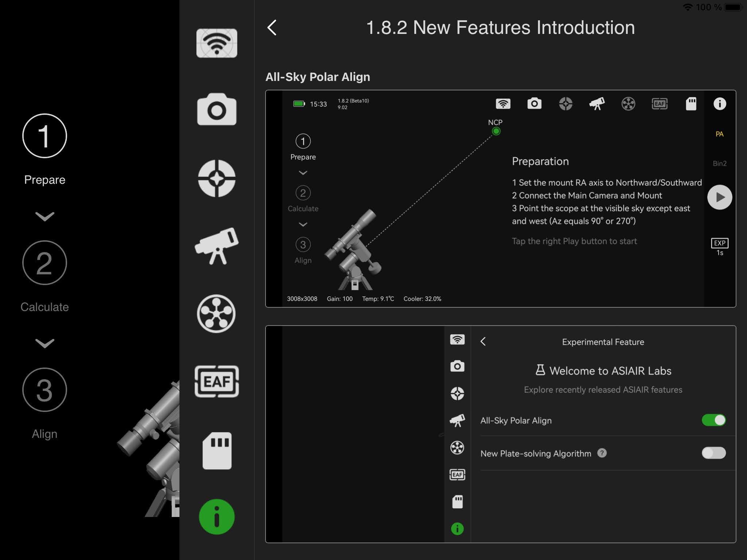The height and width of the screenshot is (560, 747).
Task: Open the Wi-Fi settings icon in sidebar
Action: 217,43
